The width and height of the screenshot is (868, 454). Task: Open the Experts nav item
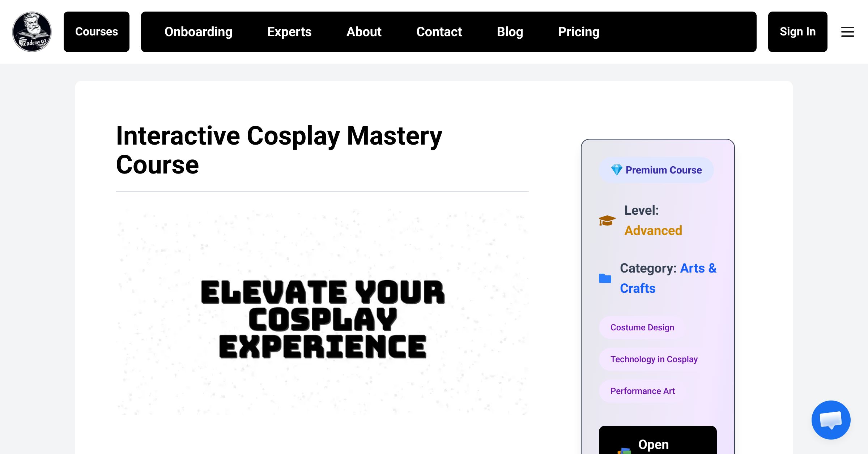click(289, 32)
